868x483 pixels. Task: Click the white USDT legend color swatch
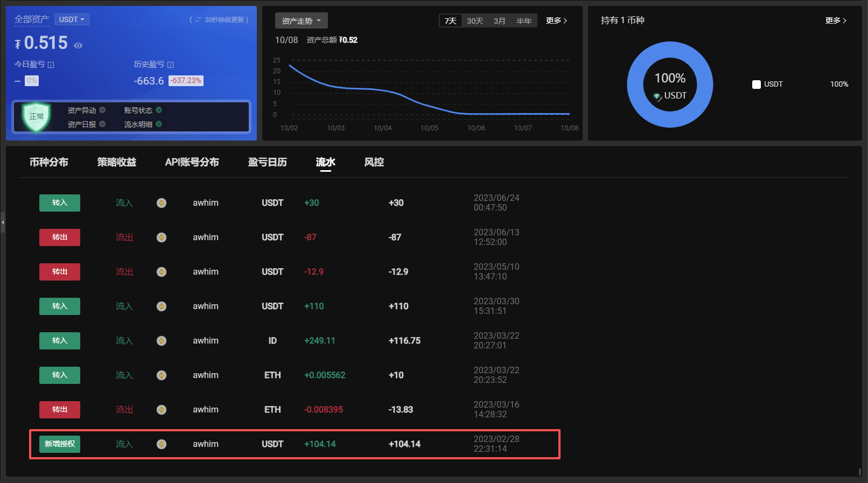tap(757, 85)
